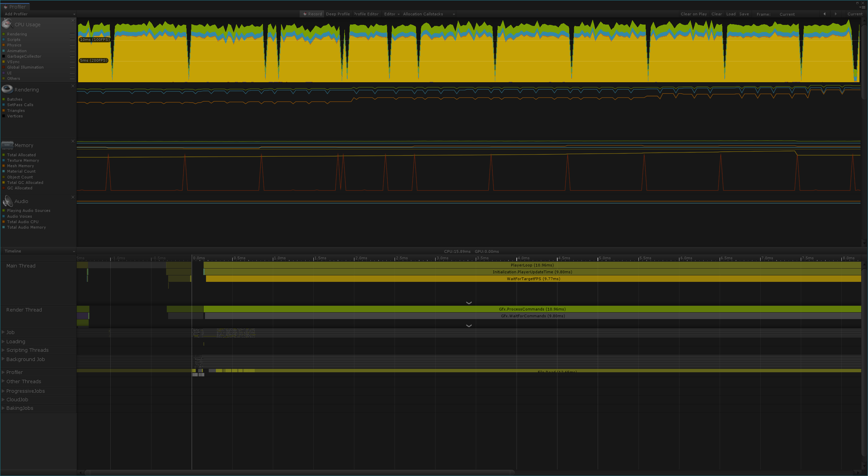Select the Audio module speaker icon
Image resolution: width=868 pixels, height=476 pixels.
tap(7, 201)
